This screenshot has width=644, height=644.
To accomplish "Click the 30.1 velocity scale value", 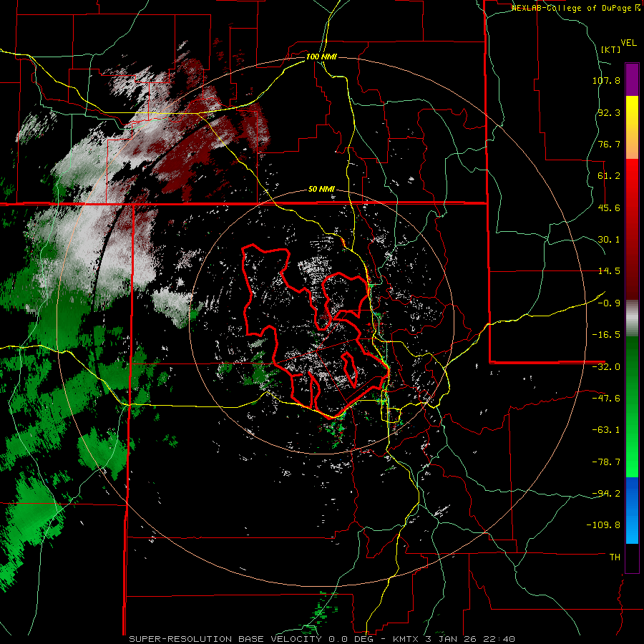I will (609, 240).
